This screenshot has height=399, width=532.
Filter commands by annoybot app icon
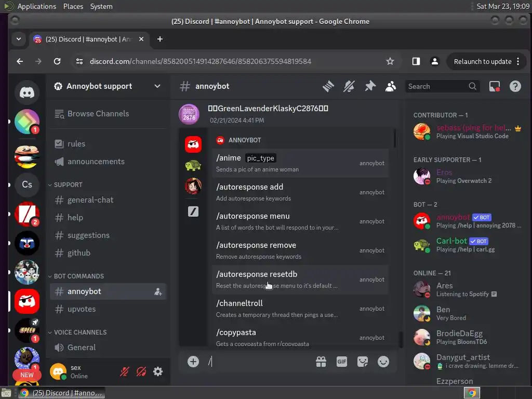pos(193,144)
